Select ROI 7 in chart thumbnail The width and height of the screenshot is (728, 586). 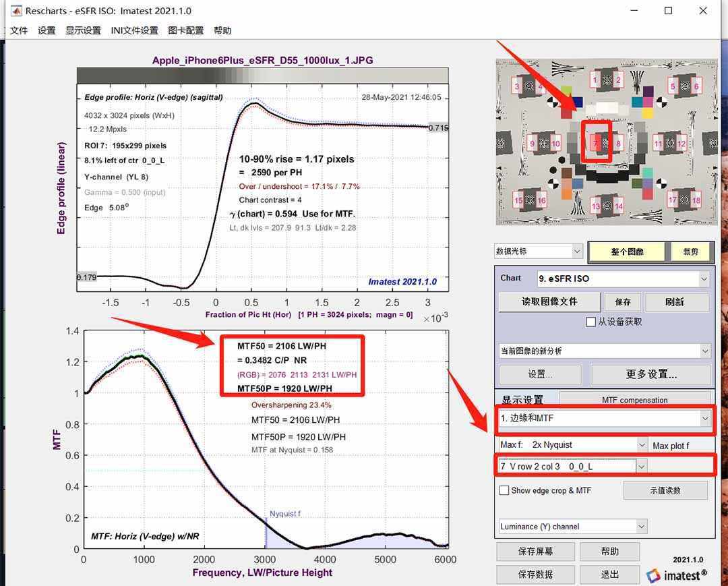tap(595, 143)
